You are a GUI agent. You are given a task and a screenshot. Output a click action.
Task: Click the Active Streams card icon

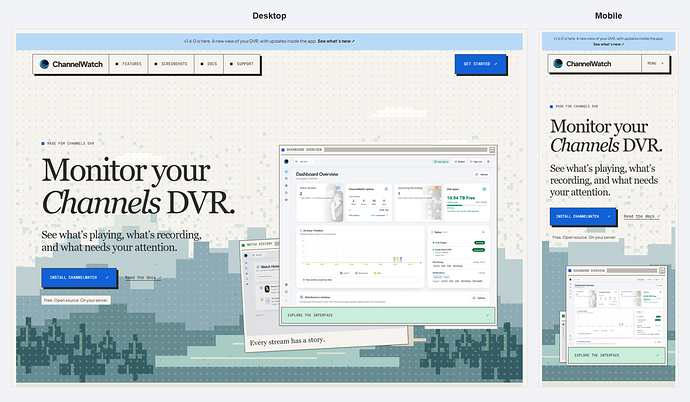[x=338, y=188]
